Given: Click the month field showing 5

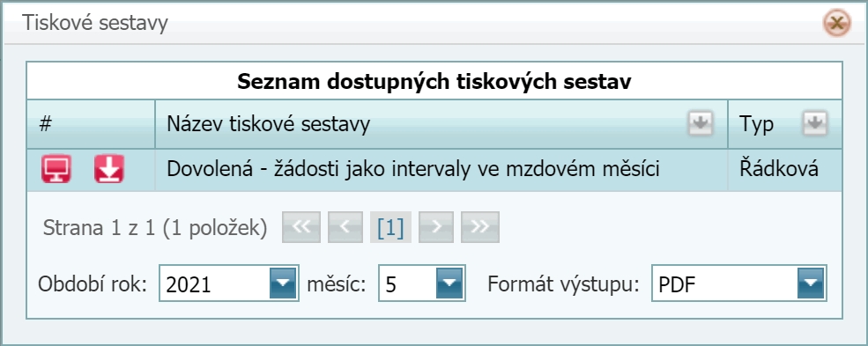Looking at the screenshot, I should tap(422, 284).
